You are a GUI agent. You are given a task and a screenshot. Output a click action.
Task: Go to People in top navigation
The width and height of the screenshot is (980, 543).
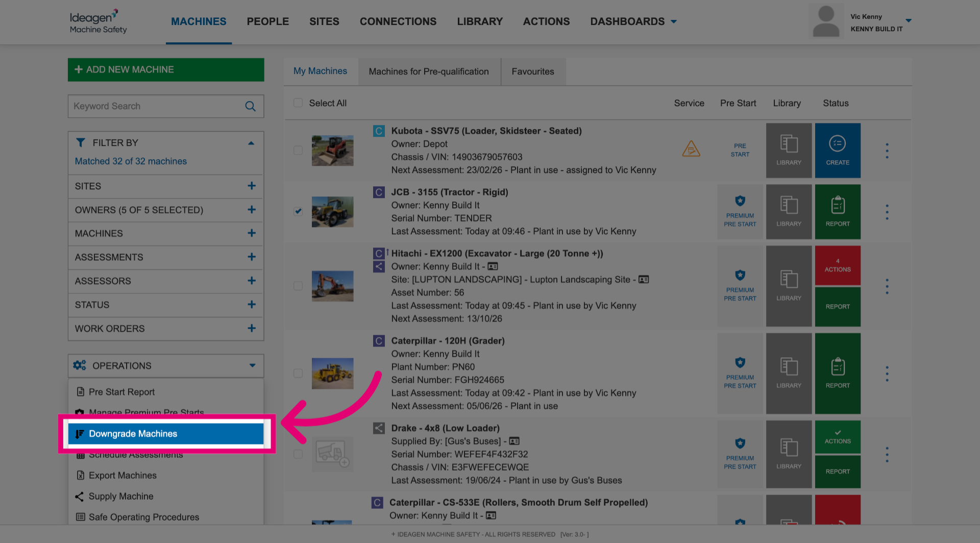(x=268, y=21)
